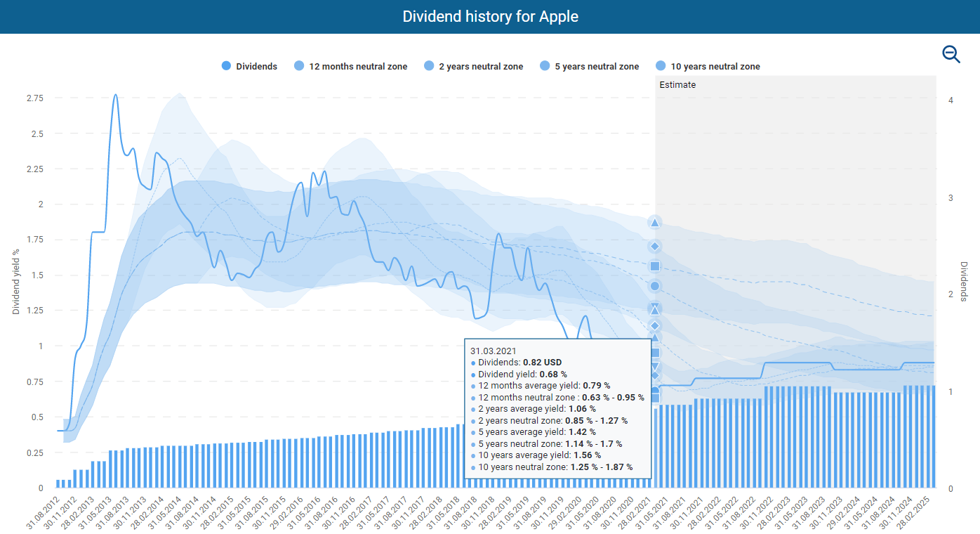Click the zoom-out magnifier icon
Image resolution: width=980 pixels, height=534 pixels.
[x=951, y=53]
